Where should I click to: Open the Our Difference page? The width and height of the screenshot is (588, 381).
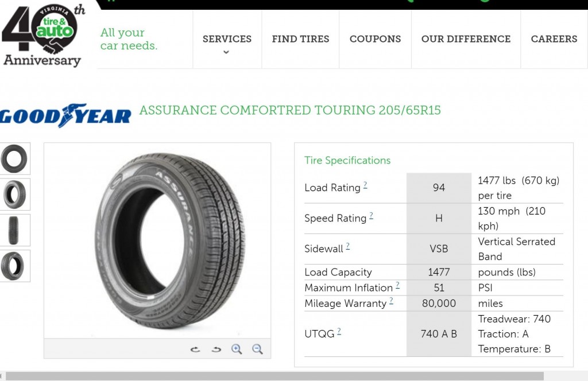(466, 39)
